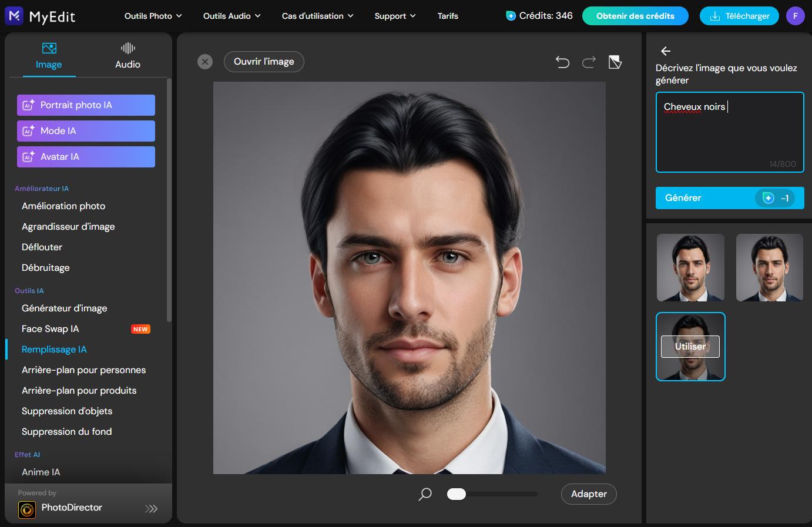The height and width of the screenshot is (527, 812).
Task: Redo the edit
Action: tap(588, 62)
